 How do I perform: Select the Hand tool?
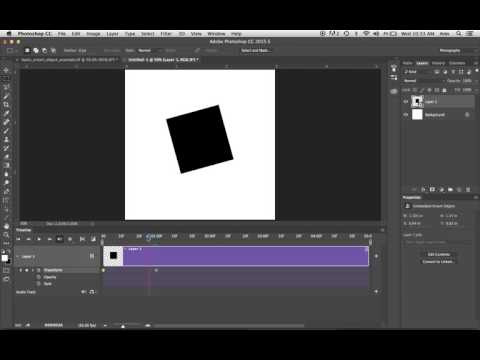pyautogui.click(x=6, y=226)
